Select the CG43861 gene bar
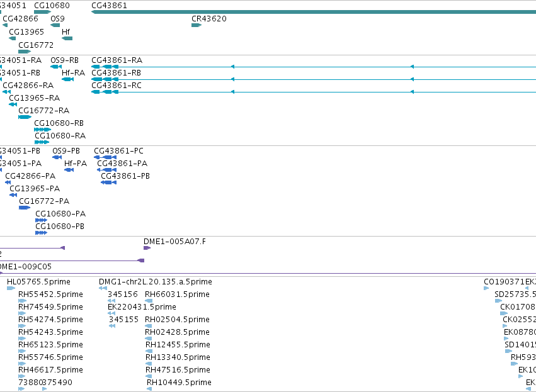This screenshot has width=536, height=392. tap(314, 12)
